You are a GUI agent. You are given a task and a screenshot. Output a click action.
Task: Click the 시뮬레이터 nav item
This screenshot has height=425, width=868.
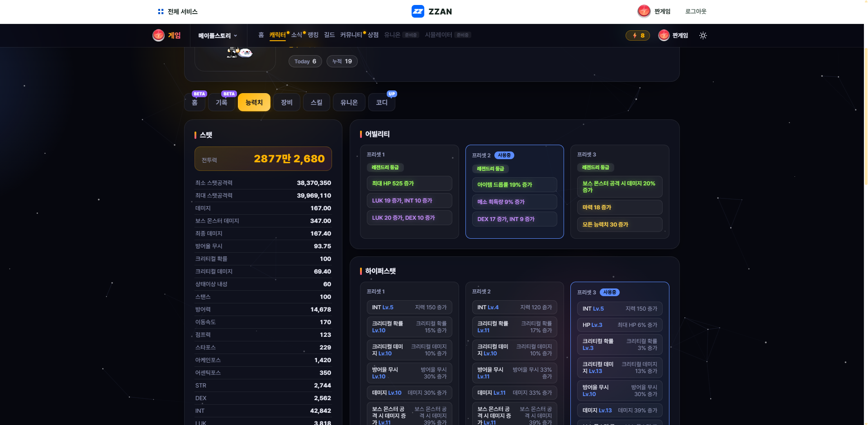point(448,35)
